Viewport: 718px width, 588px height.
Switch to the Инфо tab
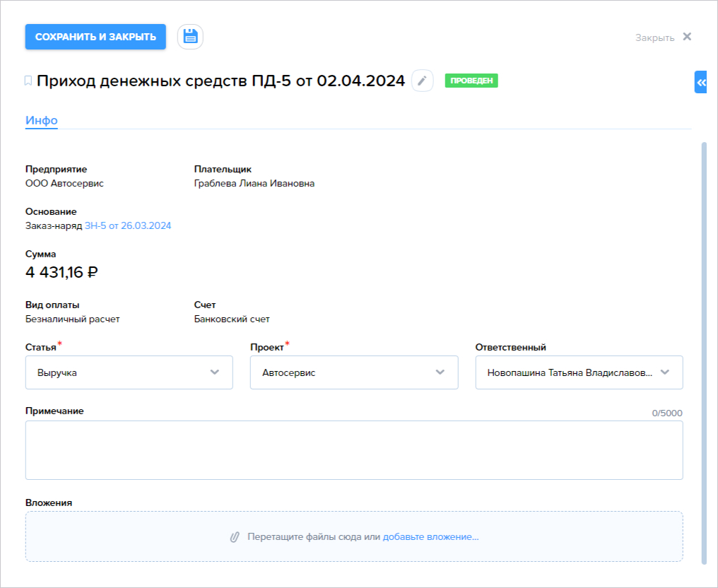coord(41,120)
